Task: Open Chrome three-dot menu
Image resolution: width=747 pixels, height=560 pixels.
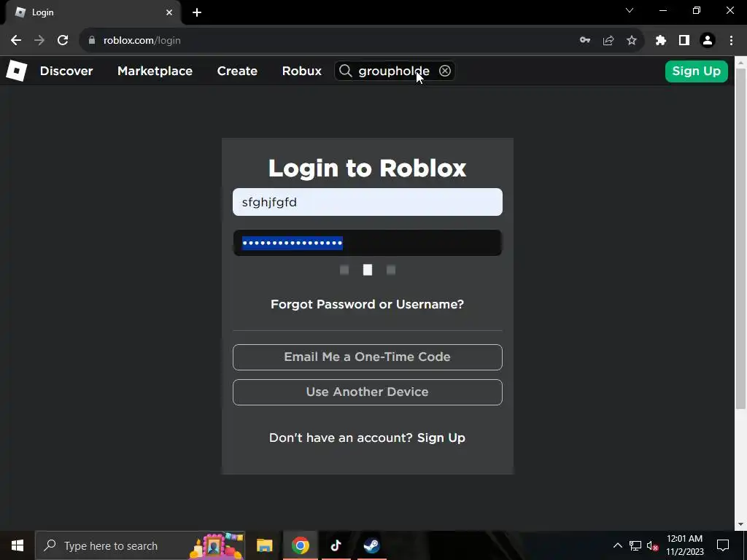Action: [731, 41]
